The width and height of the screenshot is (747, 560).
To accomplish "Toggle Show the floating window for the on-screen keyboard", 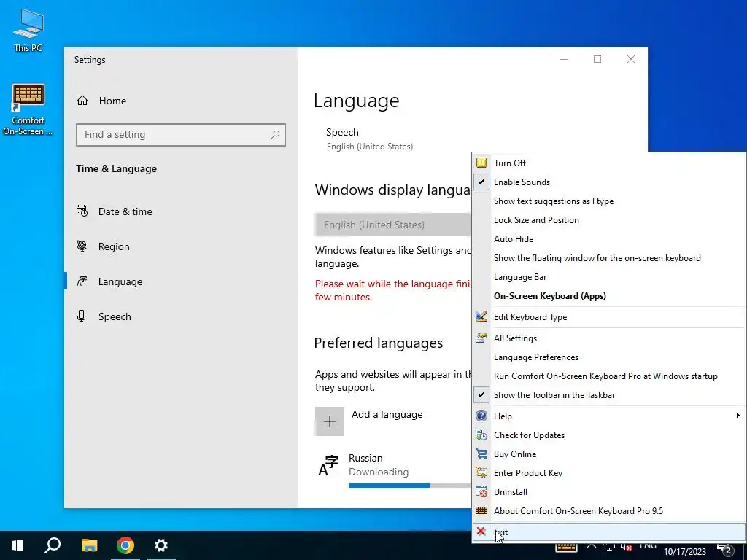I will [x=609, y=258].
